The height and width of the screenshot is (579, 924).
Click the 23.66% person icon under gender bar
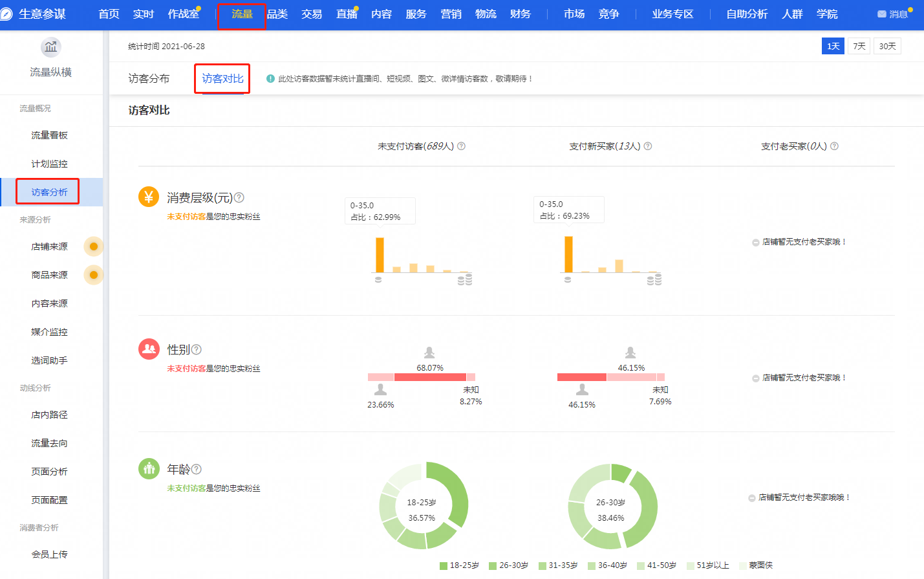pyautogui.click(x=381, y=389)
